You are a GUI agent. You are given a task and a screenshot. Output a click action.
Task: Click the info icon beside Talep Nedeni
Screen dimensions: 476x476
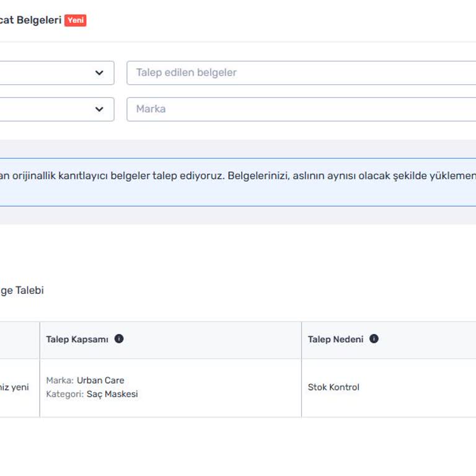point(374,339)
